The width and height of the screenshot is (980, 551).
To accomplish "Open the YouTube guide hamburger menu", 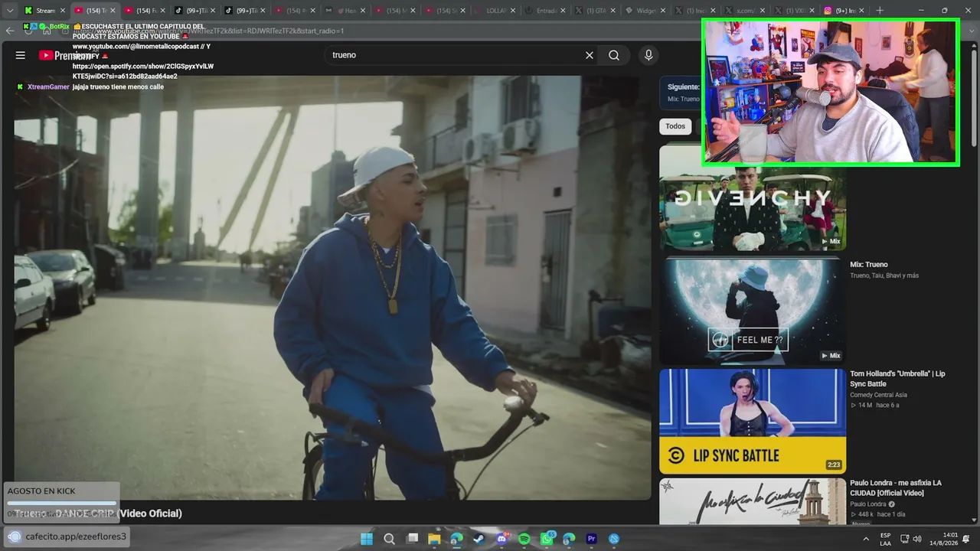I will (x=21, y=55).
